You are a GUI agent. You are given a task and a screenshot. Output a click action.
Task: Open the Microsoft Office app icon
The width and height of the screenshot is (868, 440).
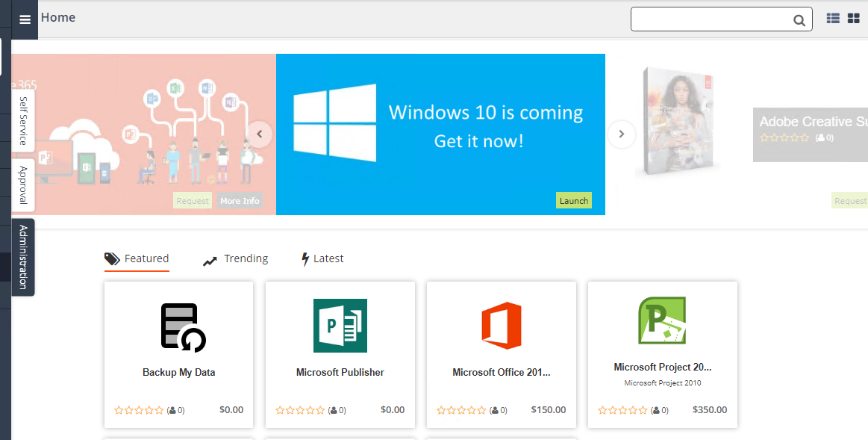tap(501, 325)
